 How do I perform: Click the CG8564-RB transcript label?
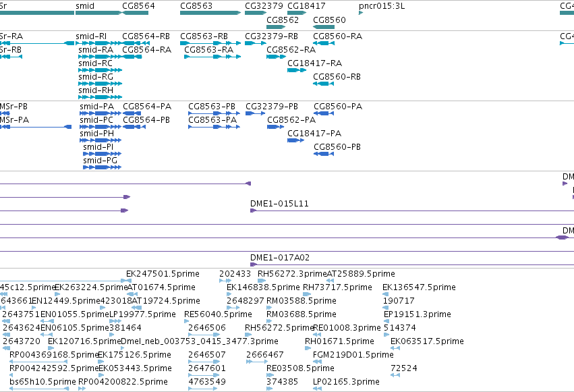point(146,36)
